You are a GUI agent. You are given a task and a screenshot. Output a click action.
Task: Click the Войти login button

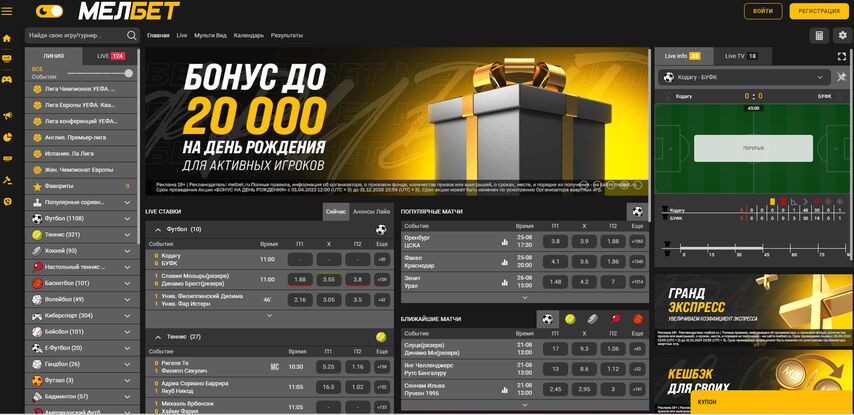(762, 11)
